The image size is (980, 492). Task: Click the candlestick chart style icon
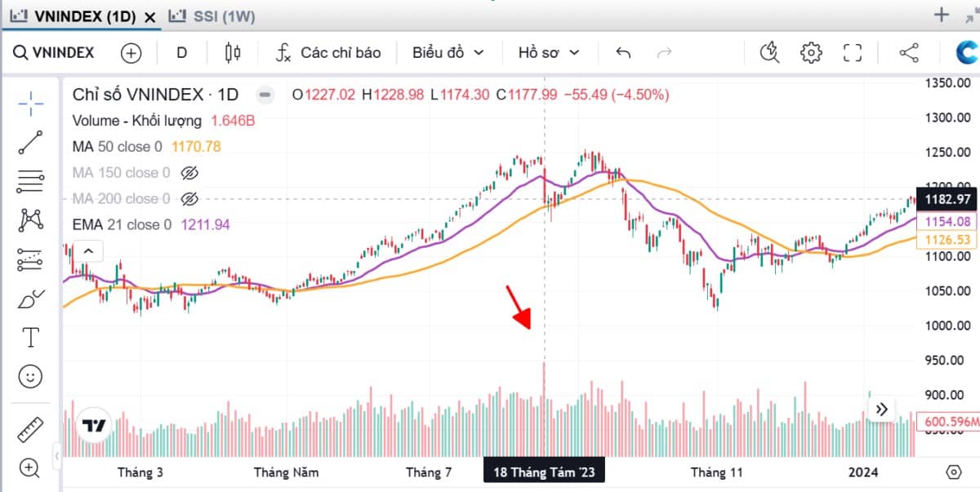coord(233,53)
